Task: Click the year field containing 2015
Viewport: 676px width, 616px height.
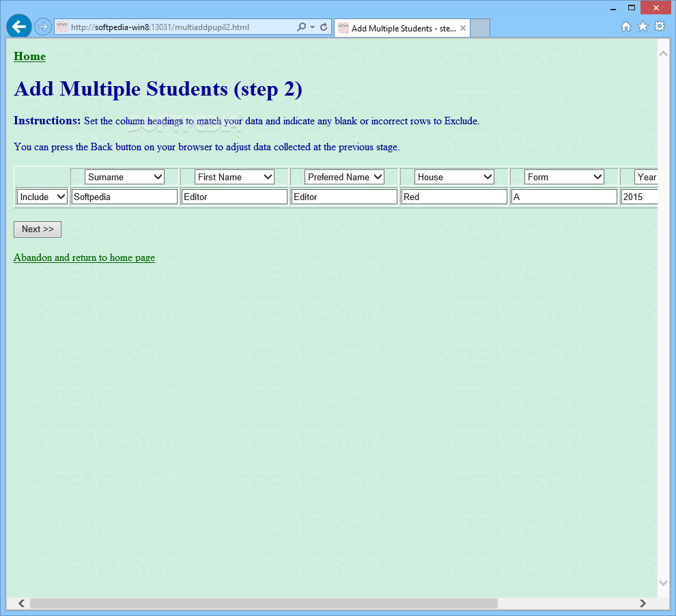Action: point(639,197)
